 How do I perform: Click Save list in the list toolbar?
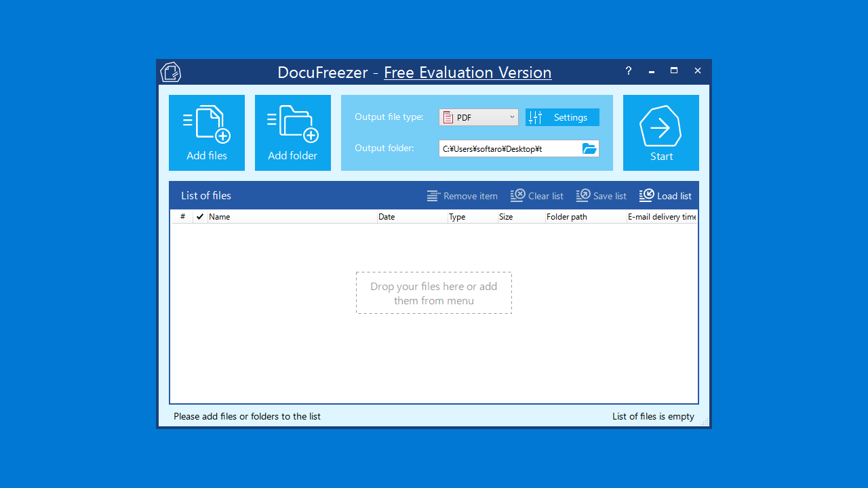[601, 196]
